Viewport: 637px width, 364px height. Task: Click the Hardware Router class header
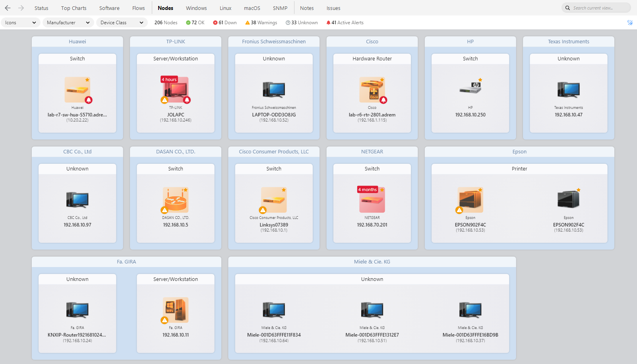pyautogui.click(x=372, y=58)
